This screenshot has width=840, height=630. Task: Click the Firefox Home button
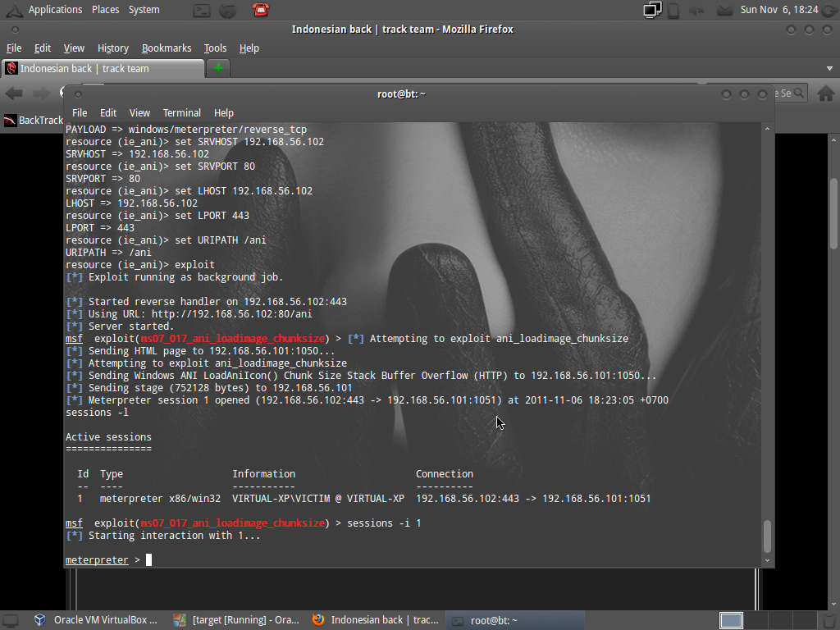point(825,94)
